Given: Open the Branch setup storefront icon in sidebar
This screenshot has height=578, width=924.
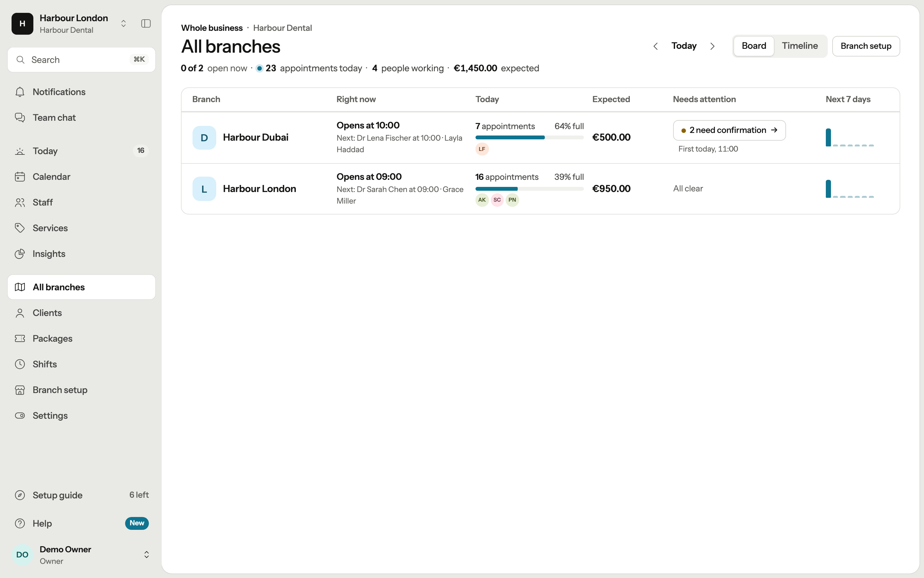Looking at the screenshot, I should [x=20, y=390].
